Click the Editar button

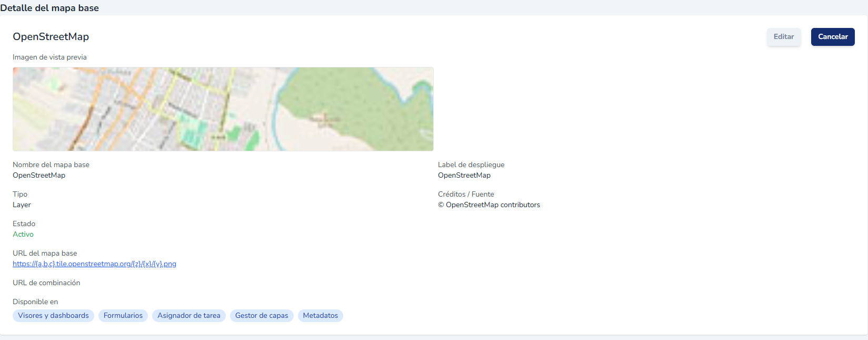(783, 37)
